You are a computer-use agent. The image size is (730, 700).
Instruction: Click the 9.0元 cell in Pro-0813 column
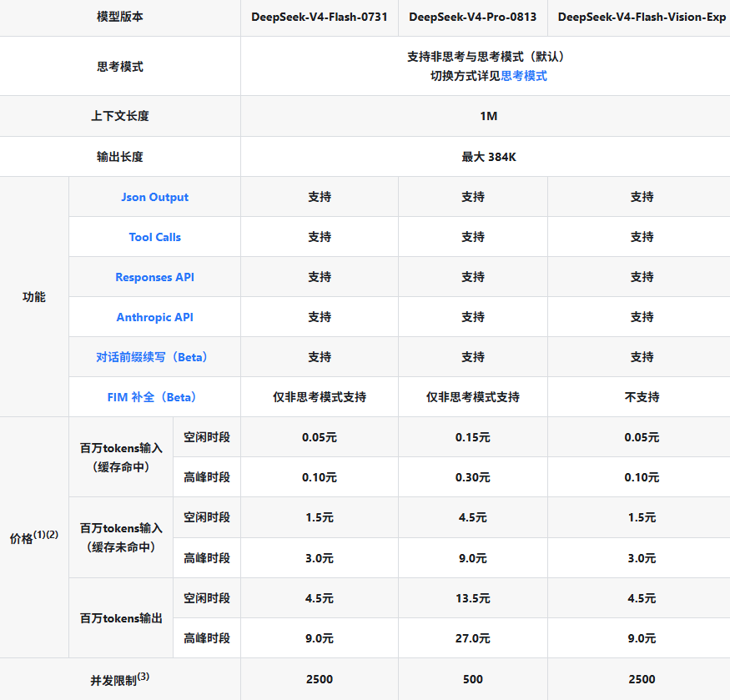pos(472,558)
